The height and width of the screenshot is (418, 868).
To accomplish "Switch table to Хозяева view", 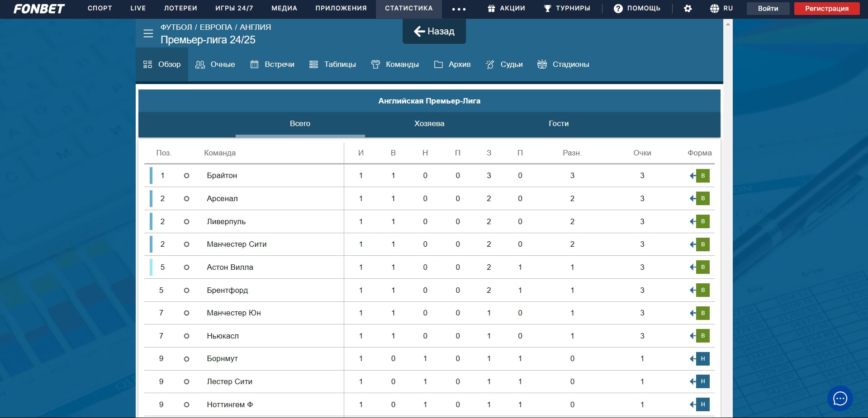I will pyautogui.click(x=429, y=124).
